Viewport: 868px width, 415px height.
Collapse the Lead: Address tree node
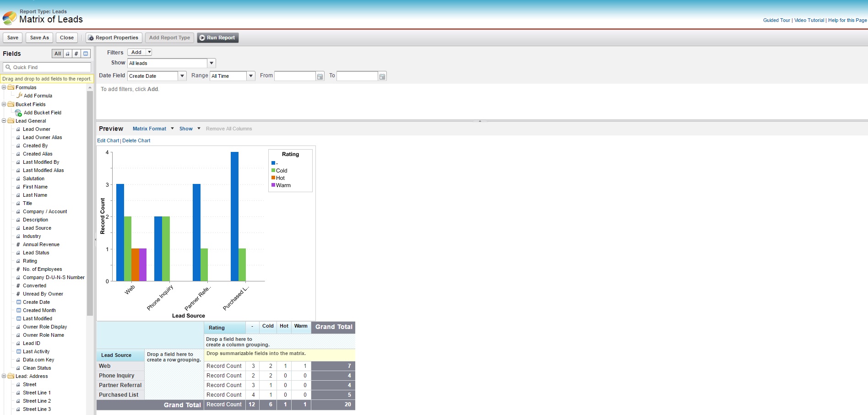[x=4, y=376]
